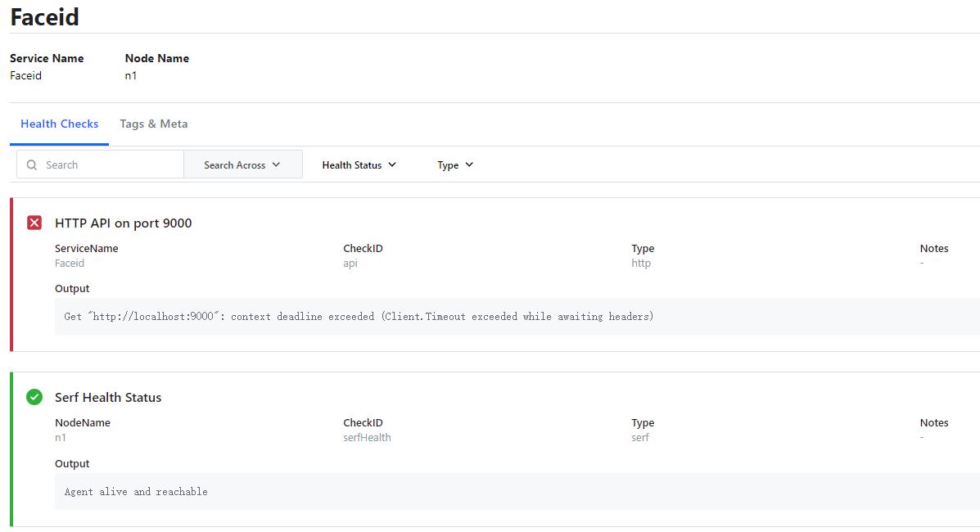Open the Search Across dropdown

242,165
